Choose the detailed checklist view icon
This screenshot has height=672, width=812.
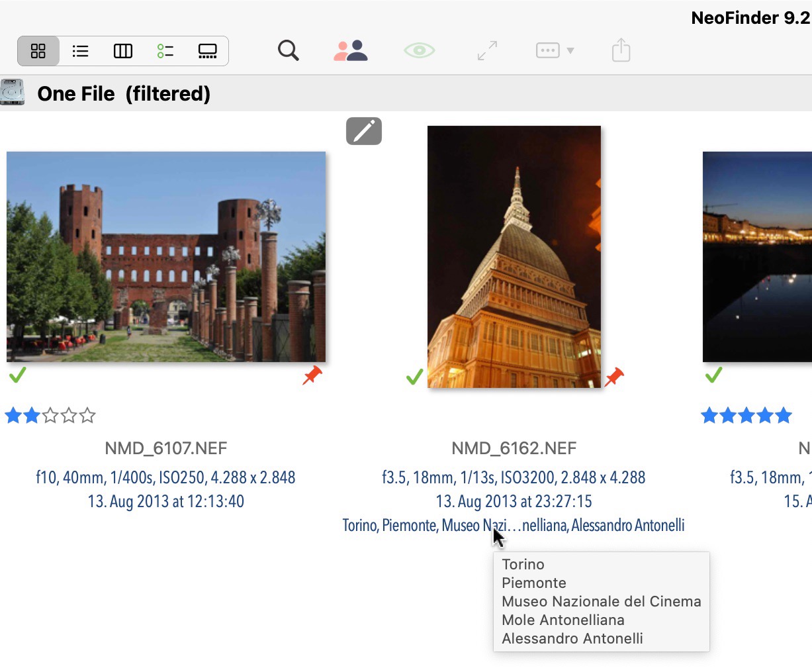click(165, 51)
